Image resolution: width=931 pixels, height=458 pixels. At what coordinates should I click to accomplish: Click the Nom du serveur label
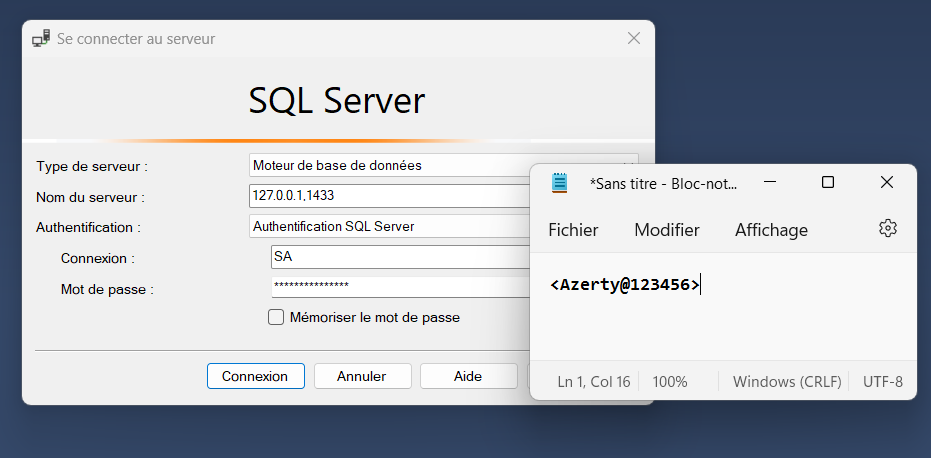point(90,197)
